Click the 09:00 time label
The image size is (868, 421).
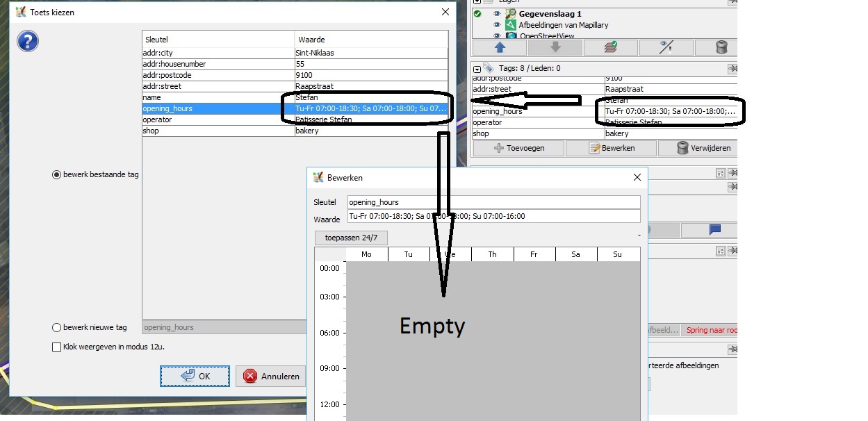pyautogui.click(x=329, y=368)
